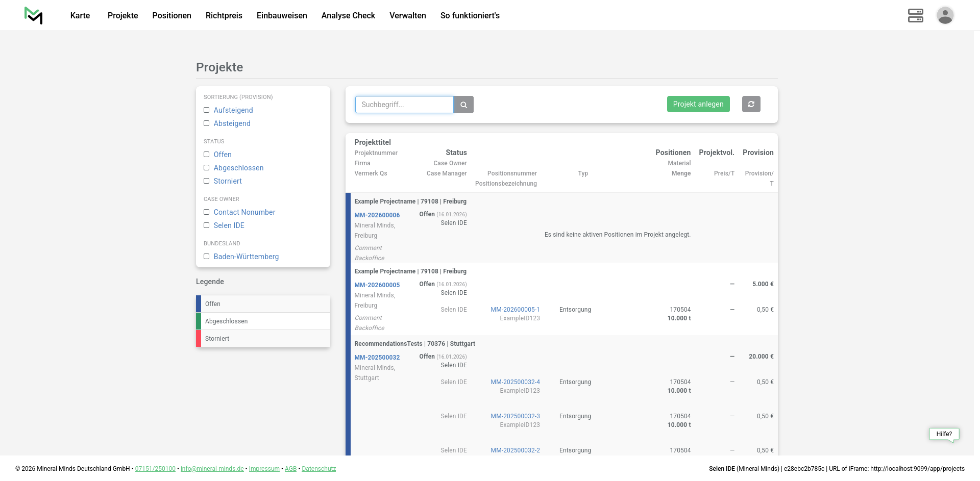Tick the Selen IDE case owner checkbox
The height and width of the screenshot is (481, 980).
coord(207,225)
